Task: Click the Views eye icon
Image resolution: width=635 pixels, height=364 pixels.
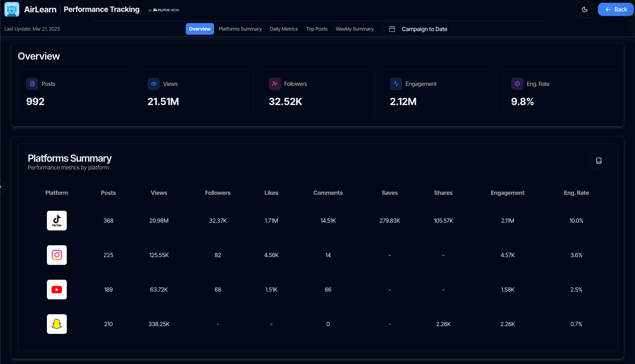Action: 153,84
